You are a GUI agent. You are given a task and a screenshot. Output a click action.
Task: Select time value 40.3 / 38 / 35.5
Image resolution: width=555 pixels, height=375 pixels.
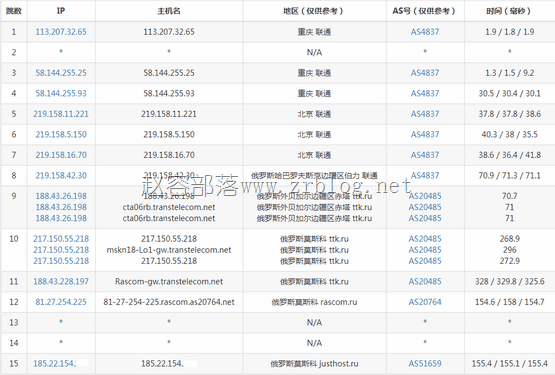tap(509, 135)
